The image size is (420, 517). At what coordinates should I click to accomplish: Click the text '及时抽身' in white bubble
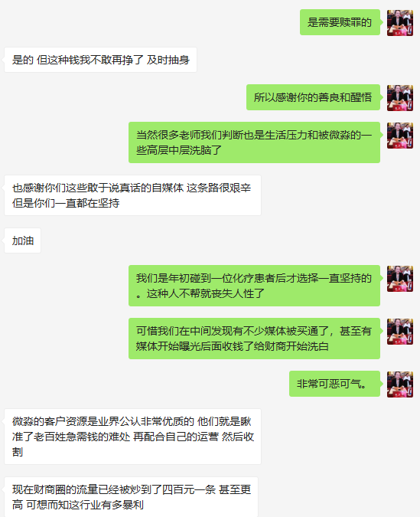click(168, 60)
